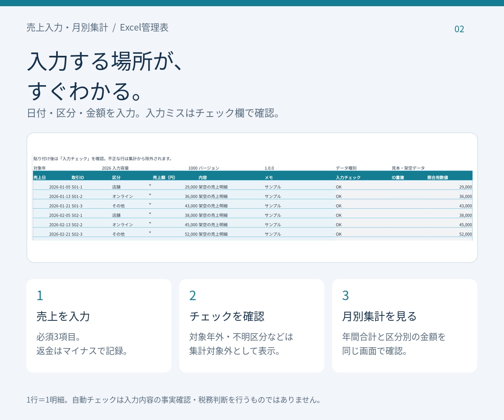The width and height of the screenshot is (504, 420).
Task: Open the 区分 dropdown arrow in row S01-2
Action: 150,195
